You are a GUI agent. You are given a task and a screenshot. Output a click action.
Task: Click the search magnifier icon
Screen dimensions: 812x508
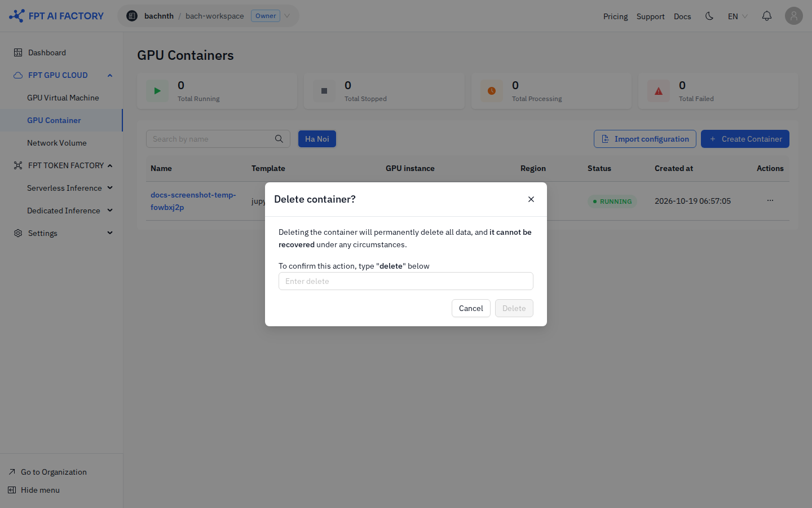(279, 139)
